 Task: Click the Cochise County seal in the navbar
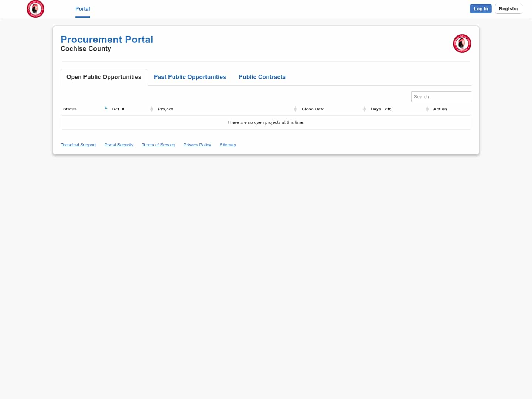click(35, 9)
